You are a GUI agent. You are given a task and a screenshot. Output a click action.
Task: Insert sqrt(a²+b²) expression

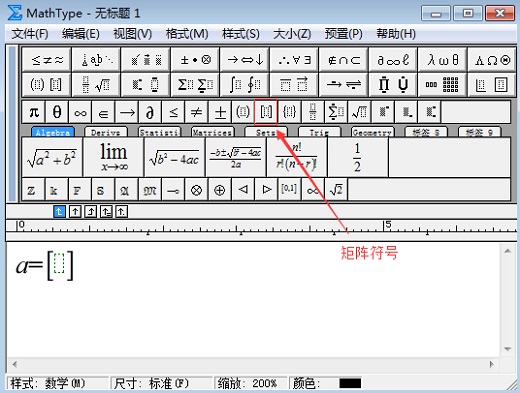(52, 157)
